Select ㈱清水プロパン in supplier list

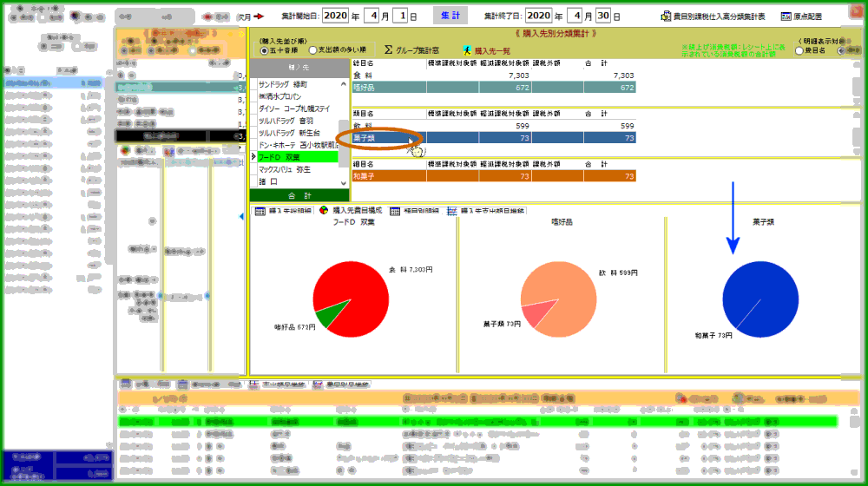(x=299, y=96)
